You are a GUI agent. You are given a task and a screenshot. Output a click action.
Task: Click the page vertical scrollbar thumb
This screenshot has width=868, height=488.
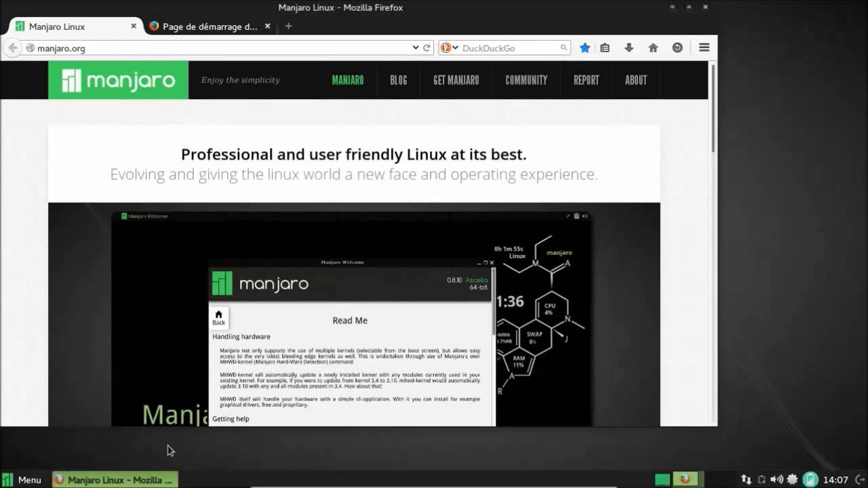[x=713, y=108]
